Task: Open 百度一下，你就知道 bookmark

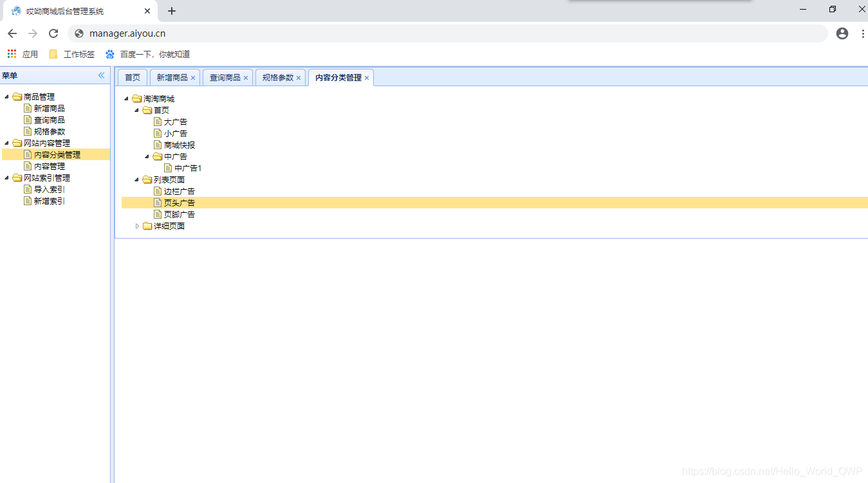Action: click(148, 54)
